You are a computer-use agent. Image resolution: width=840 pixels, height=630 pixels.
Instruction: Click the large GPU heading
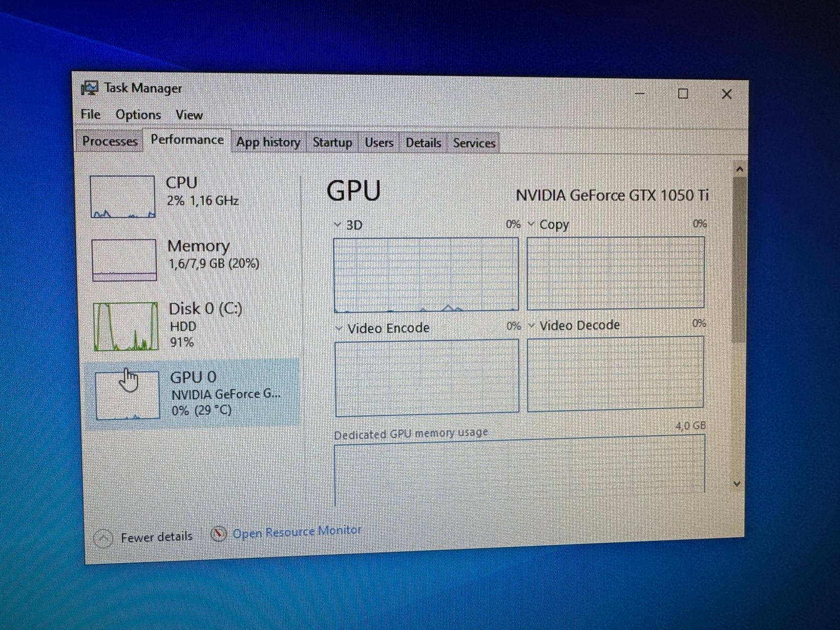pos(354,191)
